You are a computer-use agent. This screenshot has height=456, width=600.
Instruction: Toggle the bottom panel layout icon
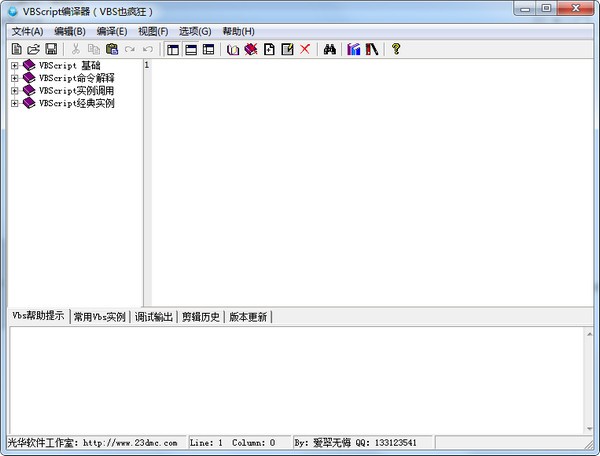(191, 49)
